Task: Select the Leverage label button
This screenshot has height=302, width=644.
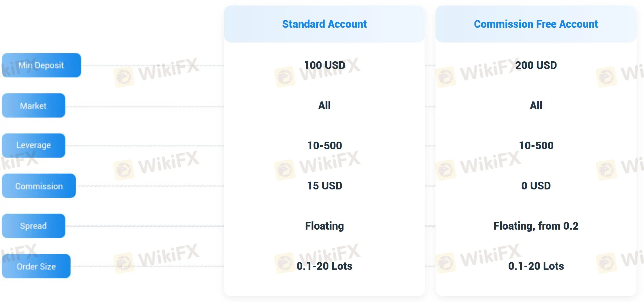Action: coord(33,145)
